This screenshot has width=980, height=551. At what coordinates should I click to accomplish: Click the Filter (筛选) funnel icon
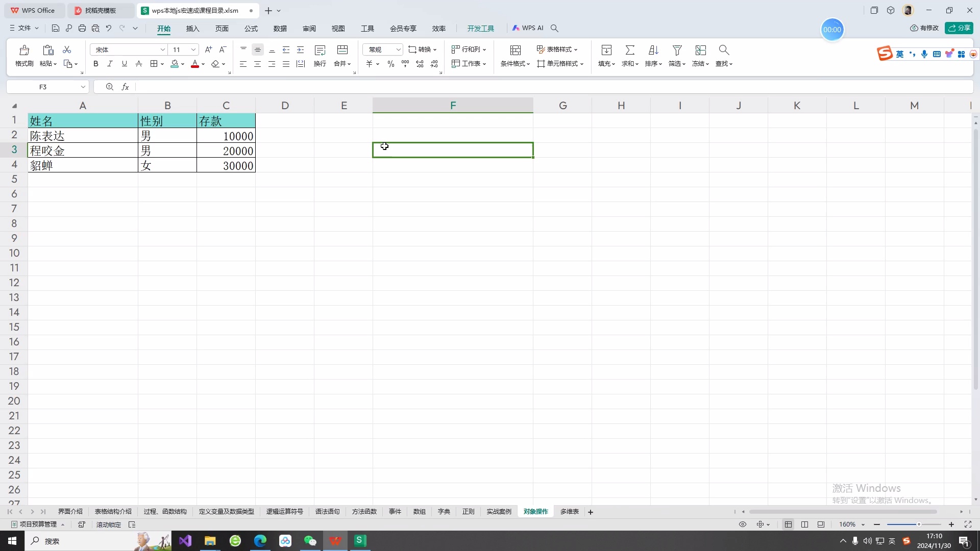click(x=677, y=50)
